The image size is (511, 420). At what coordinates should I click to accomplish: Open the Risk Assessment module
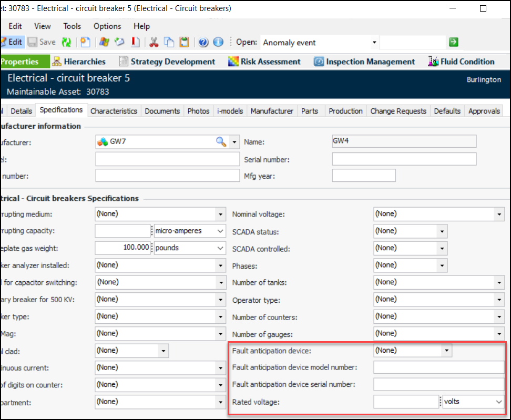pos(264,62)
